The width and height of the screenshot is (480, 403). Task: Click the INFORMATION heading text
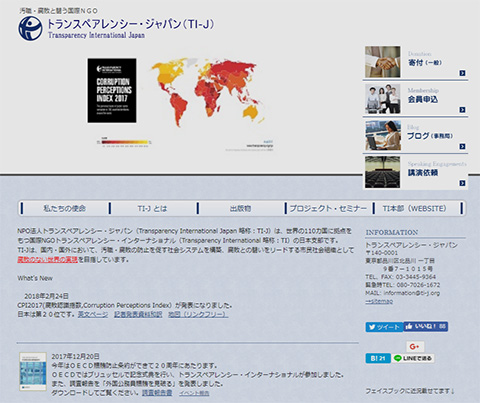click(392, 232)
